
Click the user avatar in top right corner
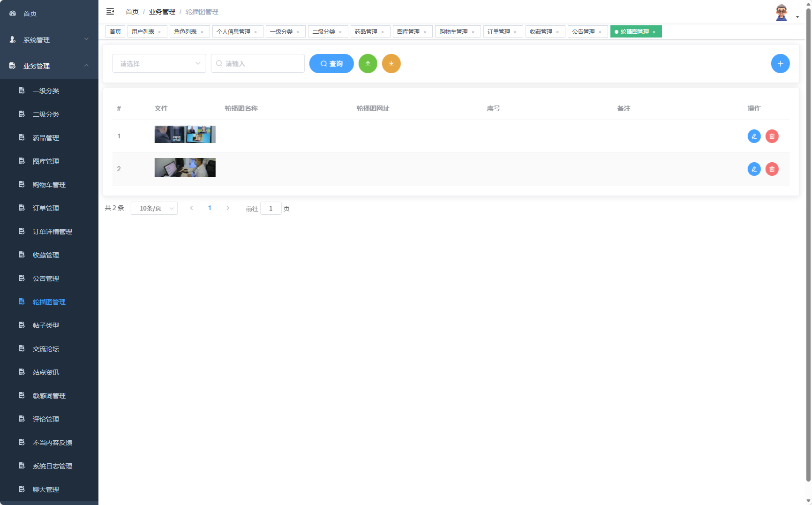coord(782,12)
